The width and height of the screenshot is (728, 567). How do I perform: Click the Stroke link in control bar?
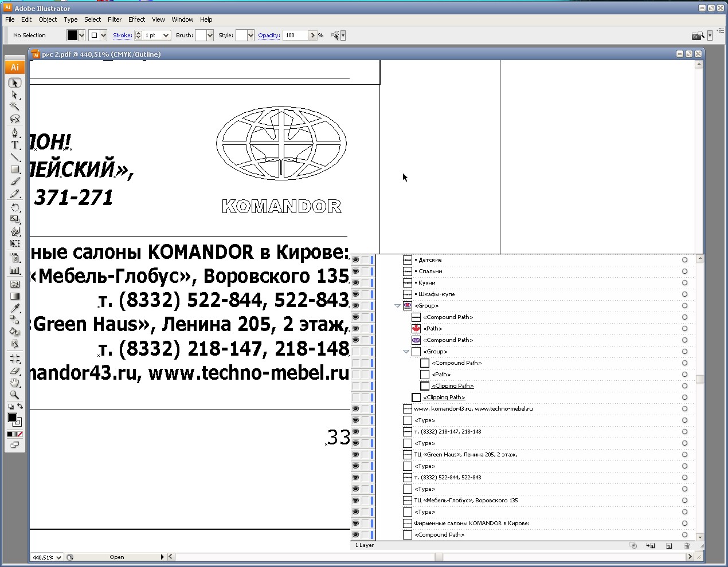[x=123, y=36]
